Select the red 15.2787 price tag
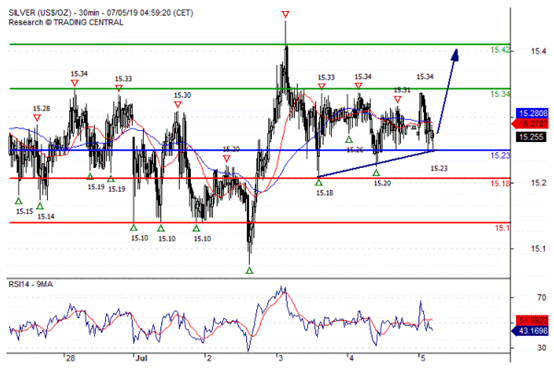 click(x=530, y=124)
